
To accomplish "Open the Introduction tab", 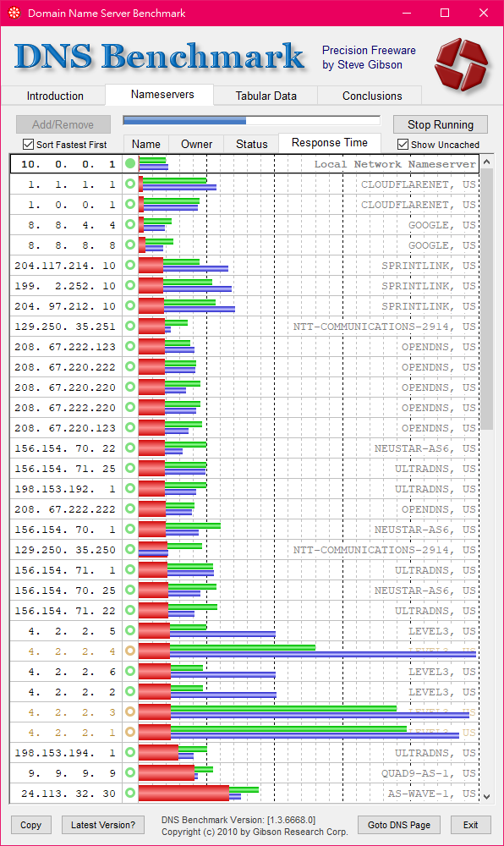I will [x=55, y=96].
